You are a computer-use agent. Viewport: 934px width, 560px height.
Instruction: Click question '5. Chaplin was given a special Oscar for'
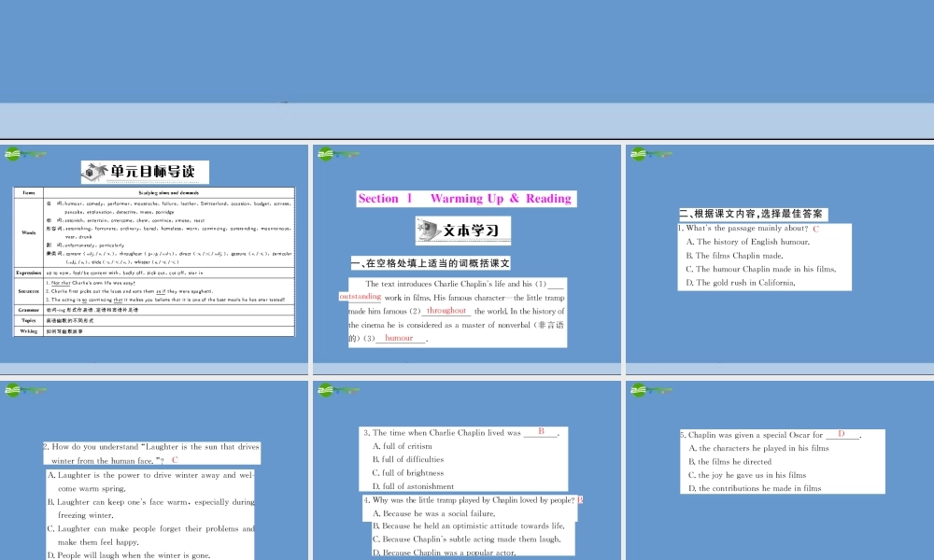pyautogui.click(x=751, y=435)
